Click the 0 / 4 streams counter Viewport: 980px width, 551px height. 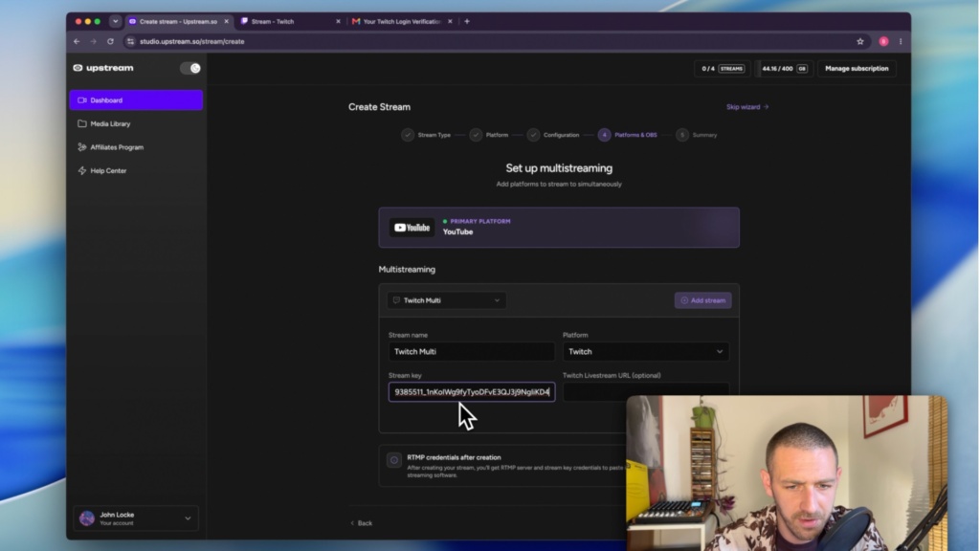click(723, 69)
